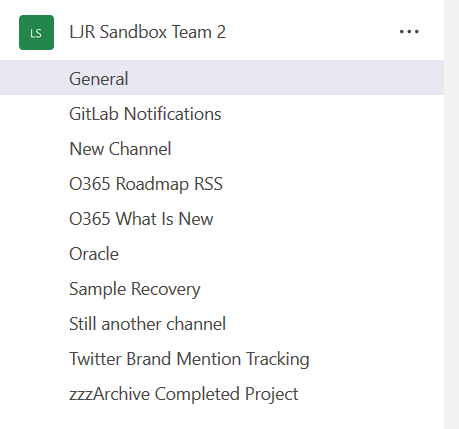Collapse the LJR Sandbox Team 2 channel list
The height and width of the screenshot is (429, 459).
147,32
